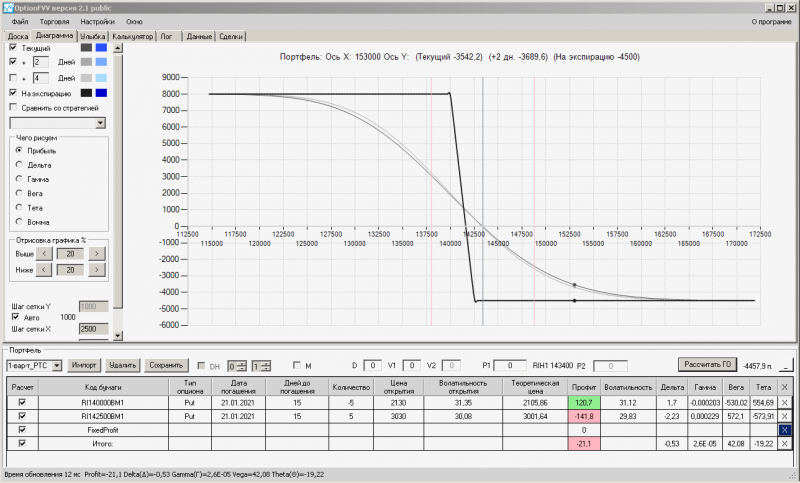Toggle the На экспирацию checkbox
Image resolution: width=800 pixels, height=483 pixels.
tap(13, 93)
